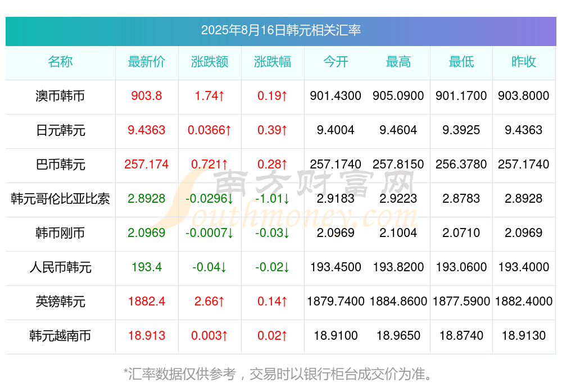
Task: Select the '最高' column header
Action: pyautogui.click(x=398, y=62)
